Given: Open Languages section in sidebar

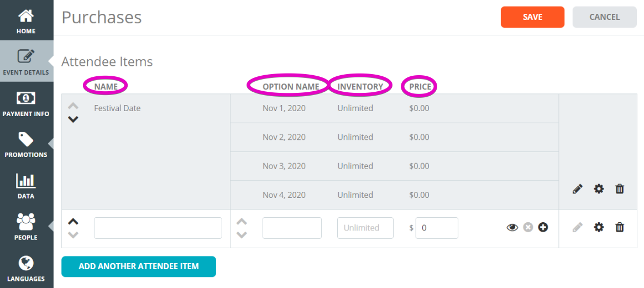Looking at the screenshot, I should click(x=27, y=268).
